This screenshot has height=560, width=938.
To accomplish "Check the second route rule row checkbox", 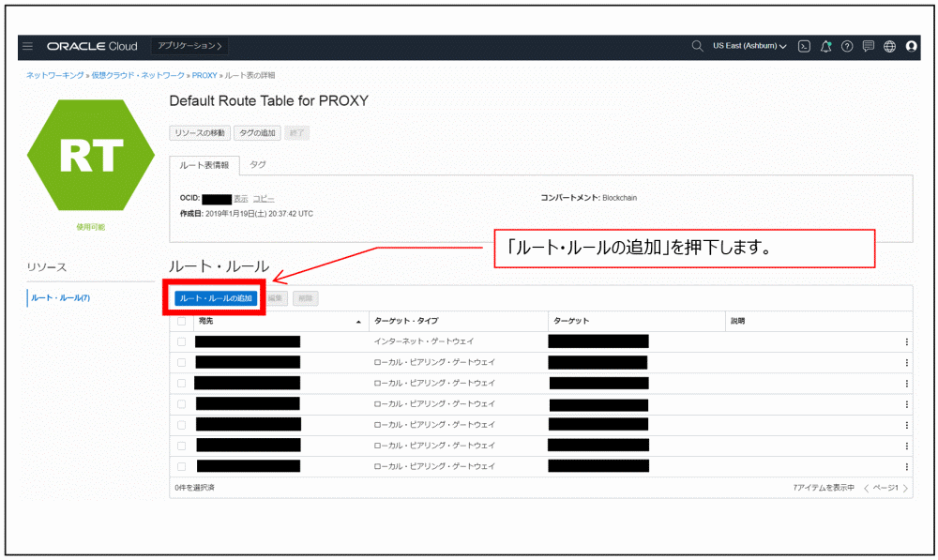I will click(181, 363).
